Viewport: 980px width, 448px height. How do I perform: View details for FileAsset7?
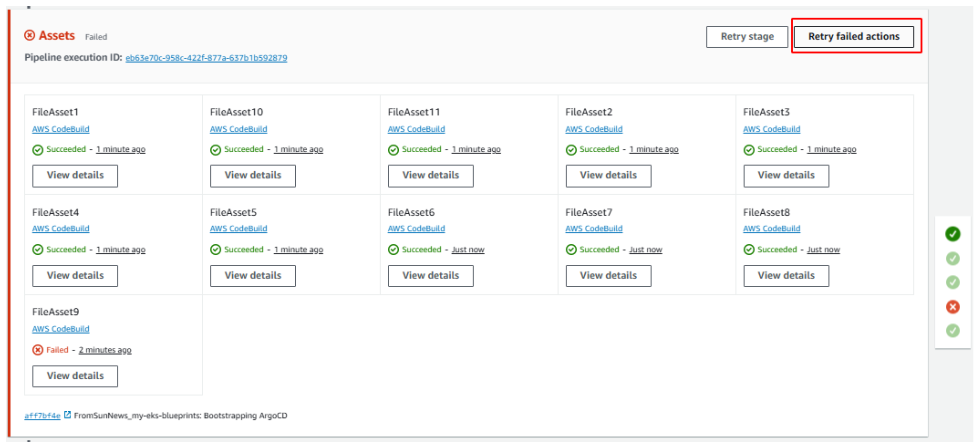608,276
